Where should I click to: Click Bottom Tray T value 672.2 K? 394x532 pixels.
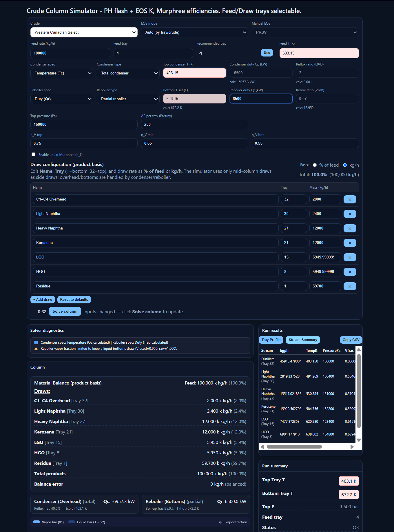click(x=349, y=495)
